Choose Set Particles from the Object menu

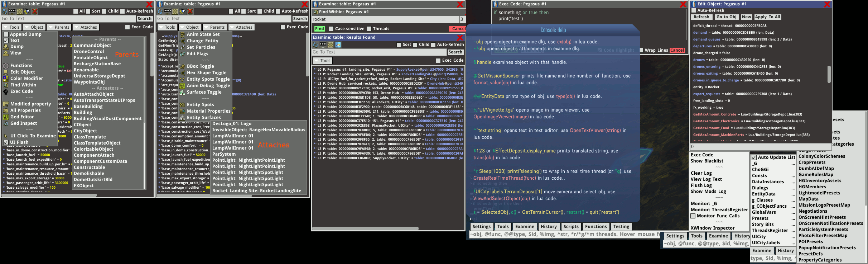click(201, 47)
